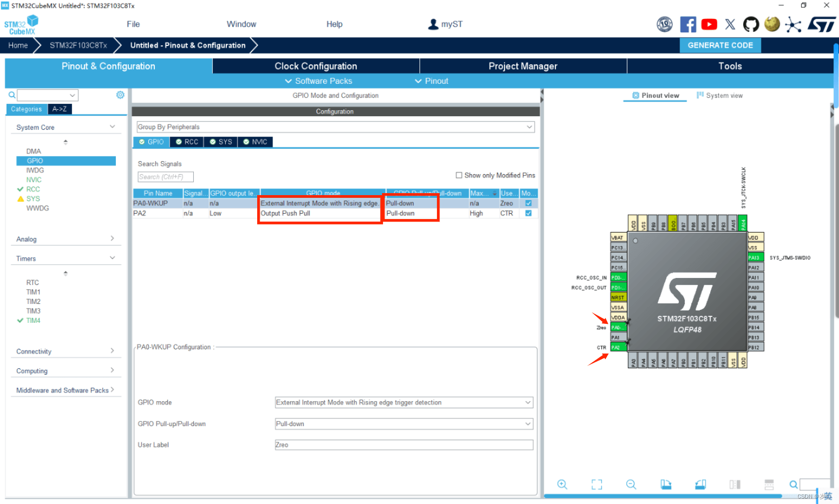Switch to the System view tab
Image resolution: width=839 pixels, height=504 pixels.
(720, 95)
